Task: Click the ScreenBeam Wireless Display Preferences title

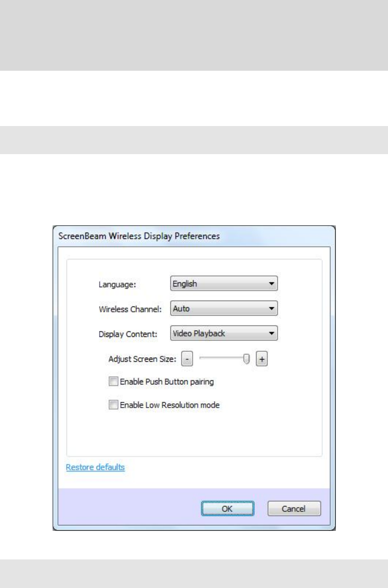Action: (140, 237)
